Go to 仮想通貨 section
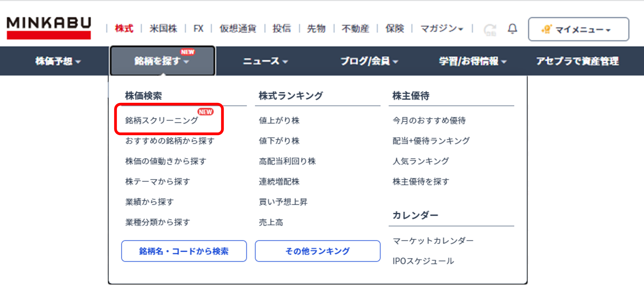The width and height of the screenshot is (644, 285). click(238, 29)
